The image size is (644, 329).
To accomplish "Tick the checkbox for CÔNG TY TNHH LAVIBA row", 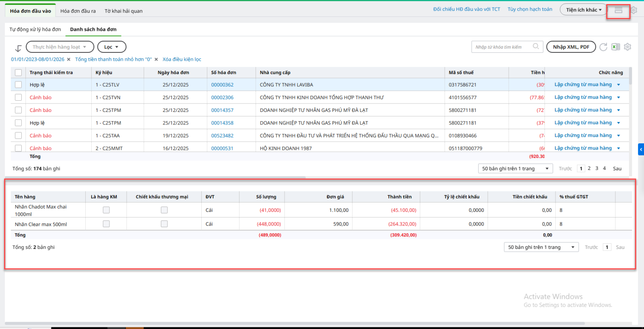I will coord(18,85).
